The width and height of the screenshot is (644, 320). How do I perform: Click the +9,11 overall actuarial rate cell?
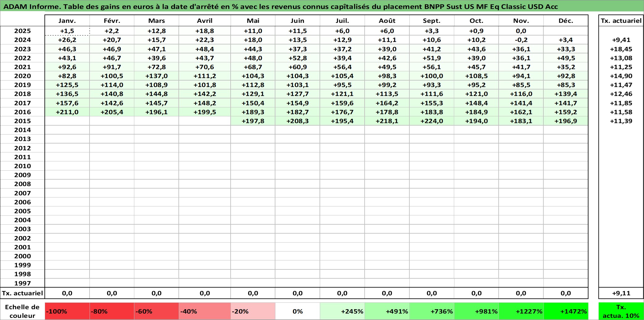(x=621, y=293)
